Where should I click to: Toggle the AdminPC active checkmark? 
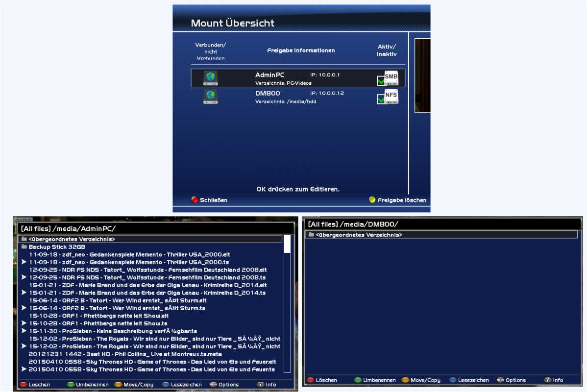click(x=381, y=81)
